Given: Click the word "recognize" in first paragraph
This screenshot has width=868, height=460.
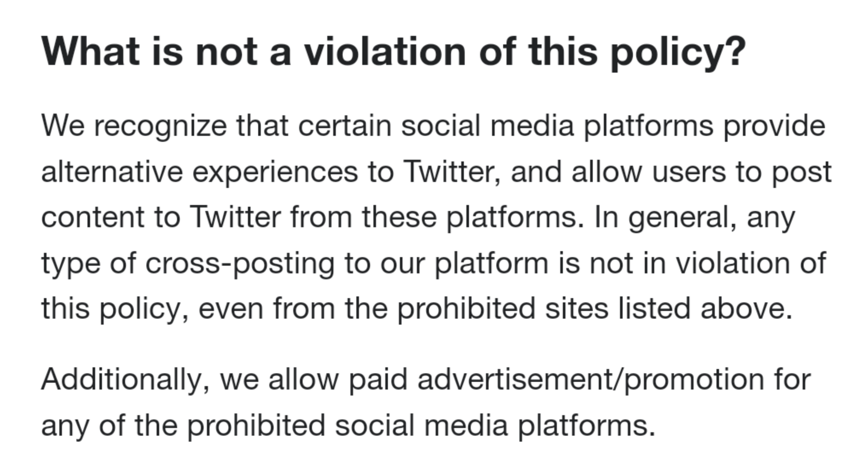Looking at the screenshot, I should click(160, 127).
